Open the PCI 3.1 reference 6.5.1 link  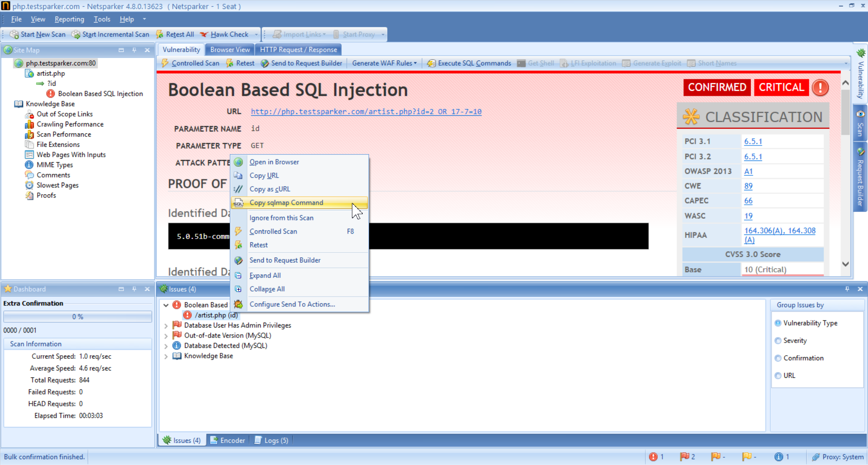click(x=753, y=141)
